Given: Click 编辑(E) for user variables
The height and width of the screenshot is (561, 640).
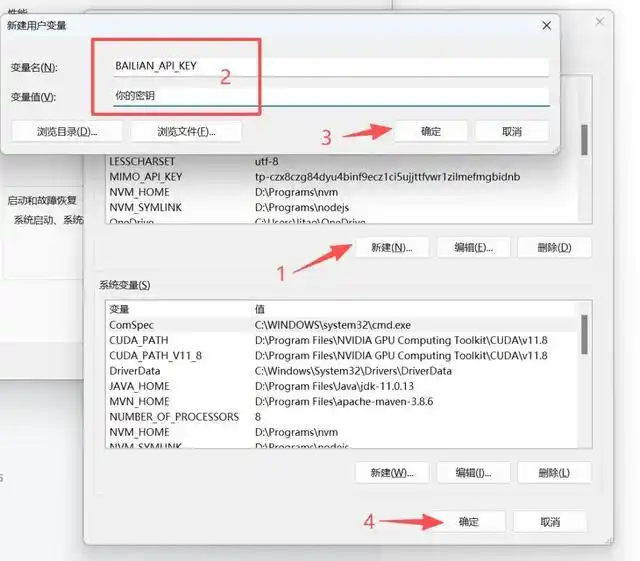Looking at the screenshot, I should pyautogui.click(x=473, y=247).
